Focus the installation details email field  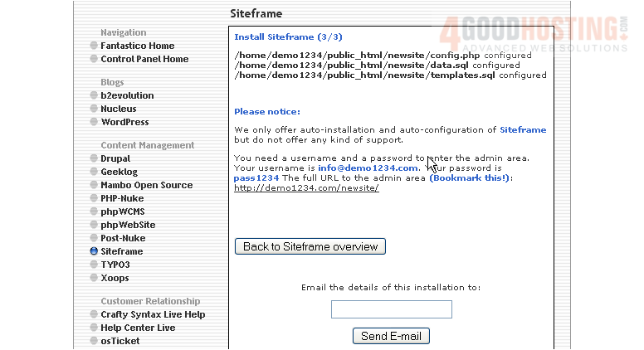tap(391, 309)
